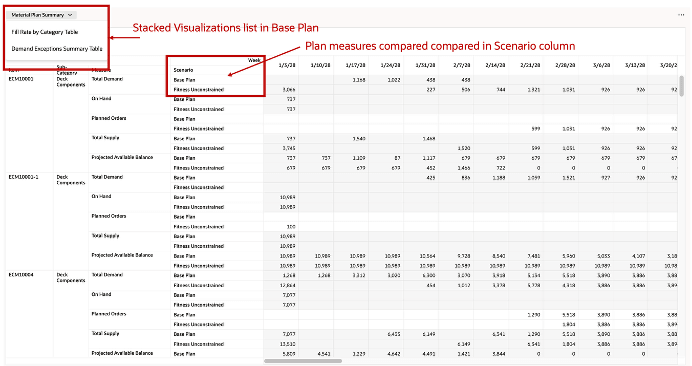692x366 pixels.
Task: Click item cell ECM10004
Action: click(x=21, y=275)
